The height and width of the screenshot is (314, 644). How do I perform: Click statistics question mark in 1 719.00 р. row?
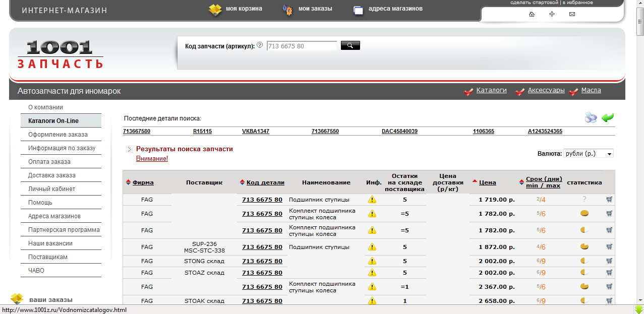pyautogui.click(x=584, y=200)
